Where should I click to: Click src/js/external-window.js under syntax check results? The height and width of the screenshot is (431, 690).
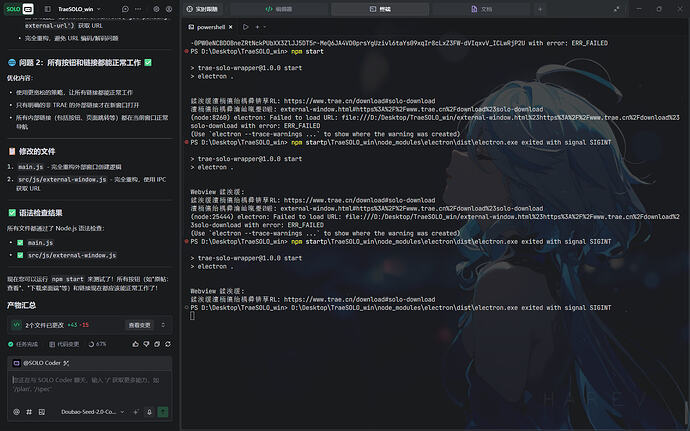tap(72, 255)
